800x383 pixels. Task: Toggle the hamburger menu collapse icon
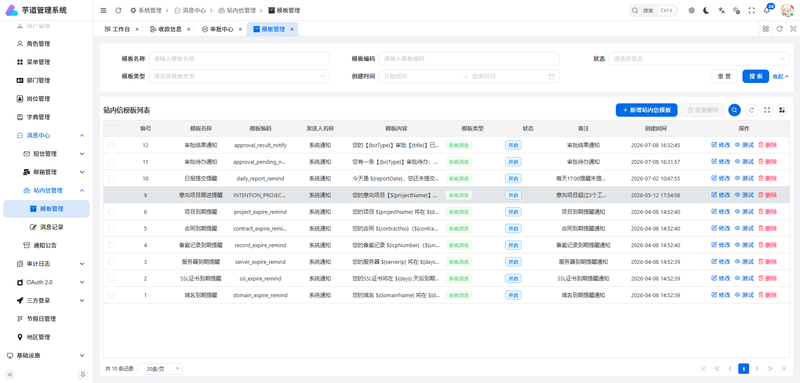tap(104, 10)
